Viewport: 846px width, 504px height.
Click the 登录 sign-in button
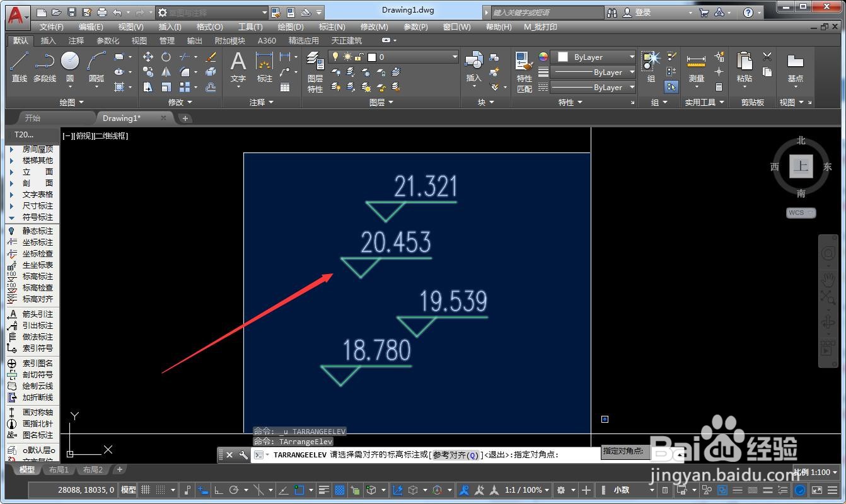tap(637, 12)
